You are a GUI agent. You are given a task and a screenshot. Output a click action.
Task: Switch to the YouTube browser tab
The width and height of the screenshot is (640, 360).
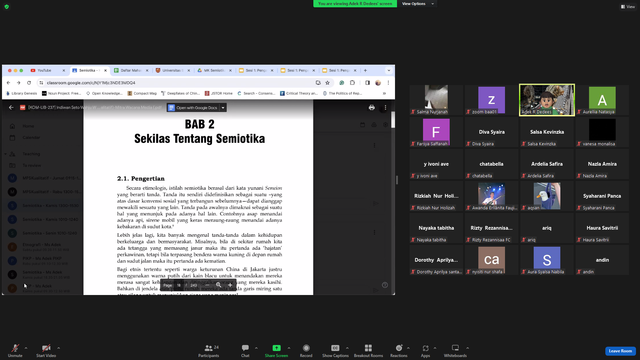(48, 70)
